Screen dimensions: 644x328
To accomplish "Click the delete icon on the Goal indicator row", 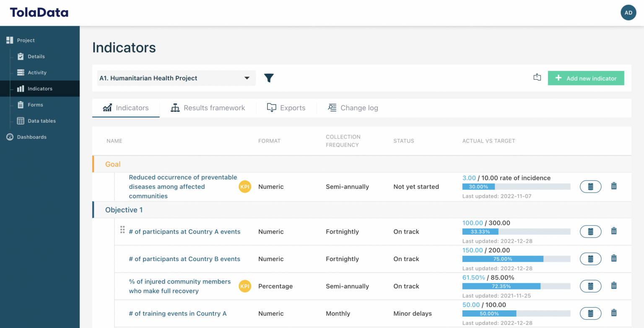I will tap(614, 186).
